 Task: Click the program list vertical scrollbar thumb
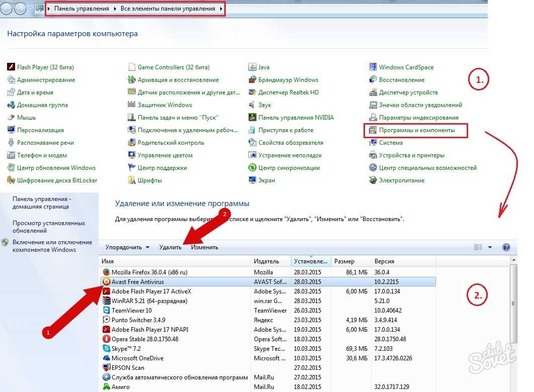513,304
